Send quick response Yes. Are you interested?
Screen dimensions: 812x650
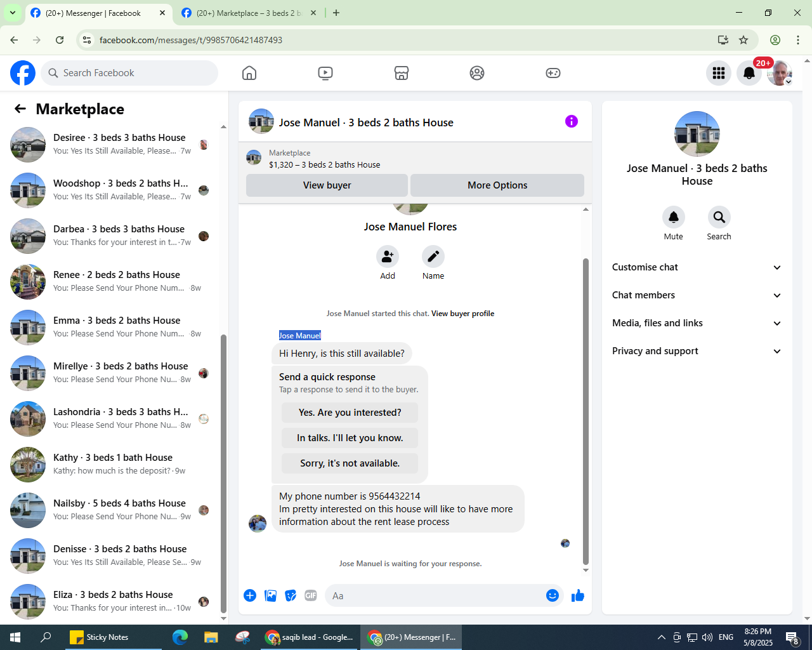click(x=350, y=413)
